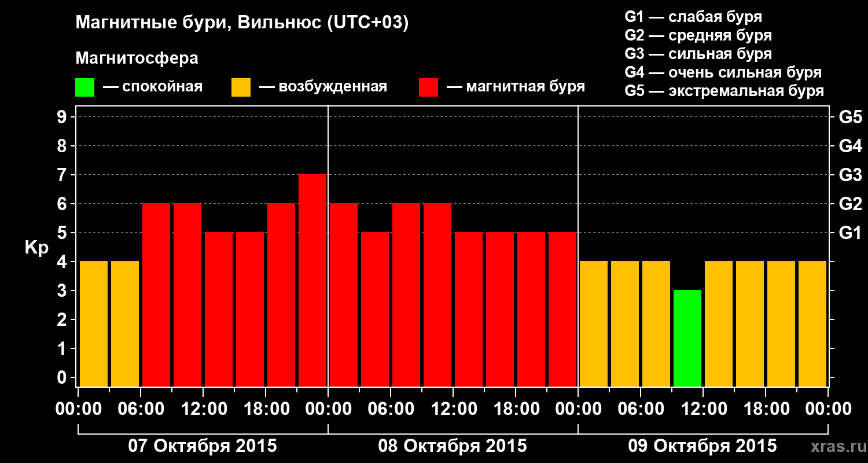Image resolution: width=868 pixels, height=463 pixels.
Task: Click the '06:00' time label under 09 Октября
Action: pyautogui.click(x=641, y=409)
